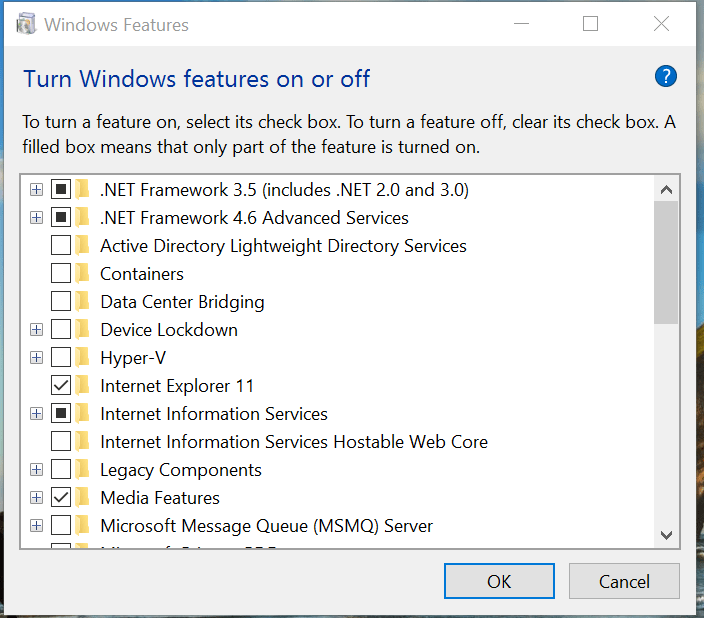Select .NET Framework 4.6 Advanced Services label
Screen dimensions: 704x618
point(254,218)
